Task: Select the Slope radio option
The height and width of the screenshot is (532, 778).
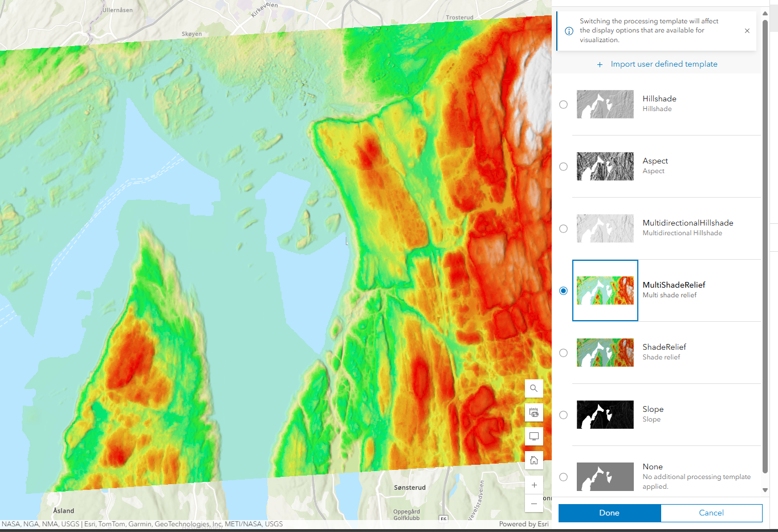Action: (563, 415)
